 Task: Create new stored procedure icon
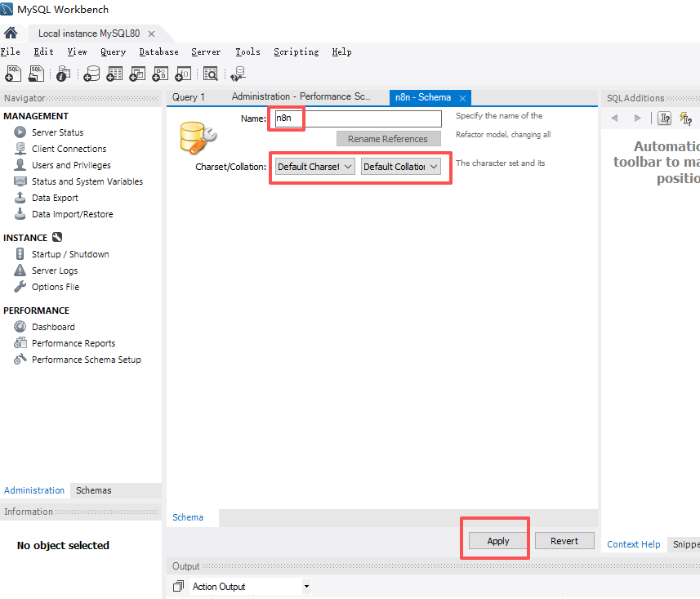160,74
